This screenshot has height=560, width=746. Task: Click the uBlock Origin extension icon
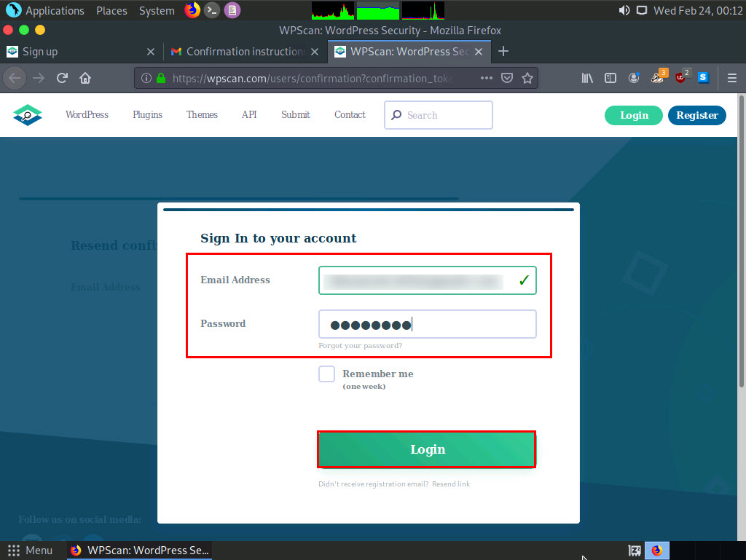681,77
